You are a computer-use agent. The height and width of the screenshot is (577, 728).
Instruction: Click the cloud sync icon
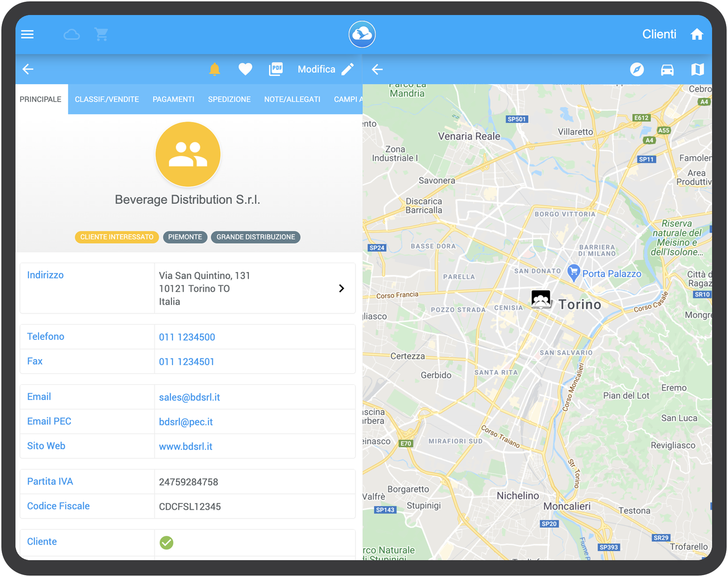tap(71, 35)
